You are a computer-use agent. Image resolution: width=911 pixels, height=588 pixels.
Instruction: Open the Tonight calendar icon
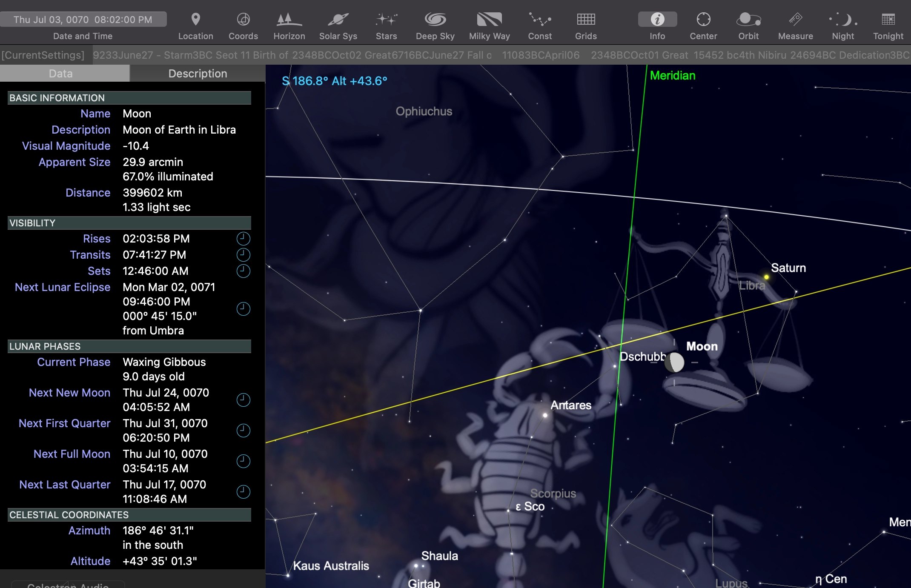(x=888, y=20)
